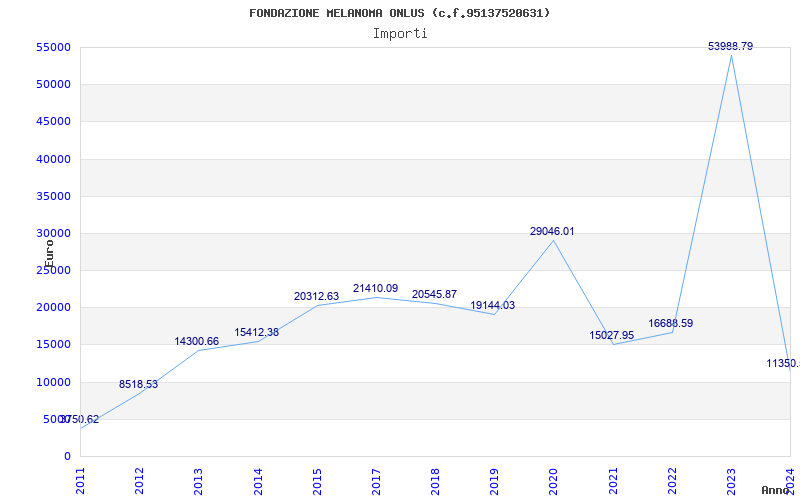Screen dimensions: 800x500
Task: Click the y-axis value 55000
Action: (x=54, y=47)
